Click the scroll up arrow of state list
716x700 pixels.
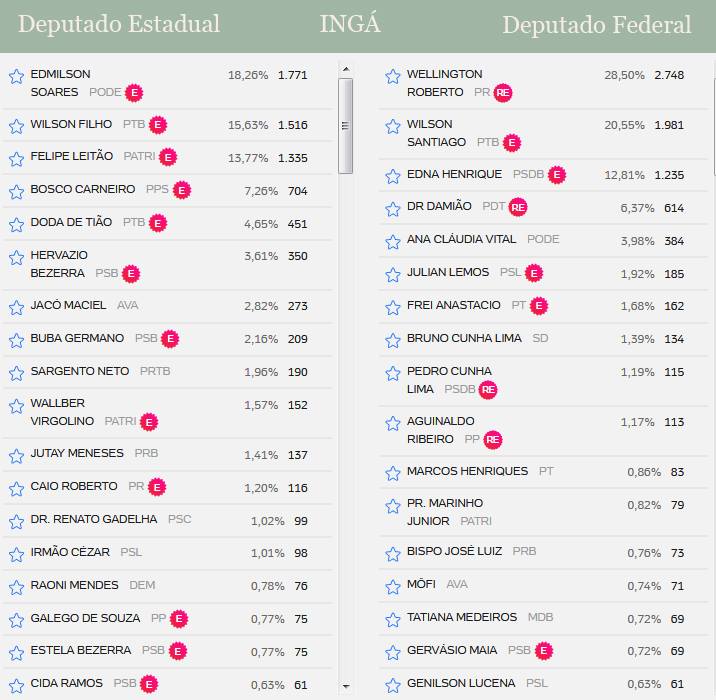346,69
